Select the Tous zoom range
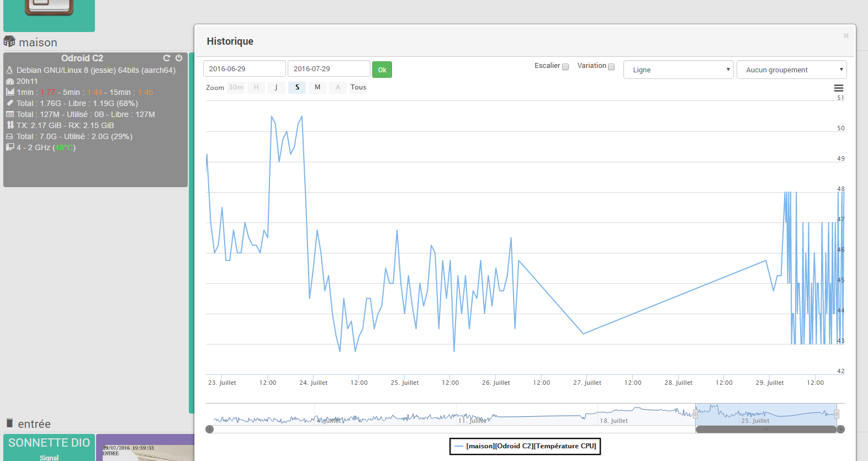This screenshot has width=868, height=461. click(358, 87)
